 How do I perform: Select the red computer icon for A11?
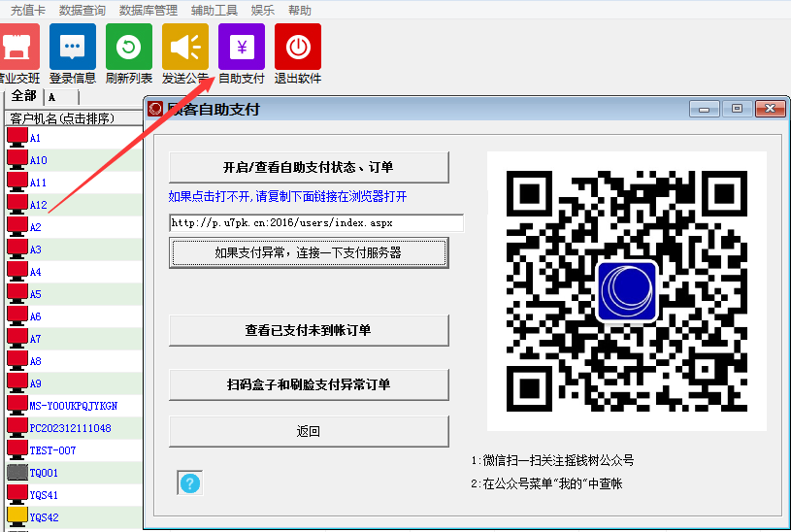click(17, 182)
